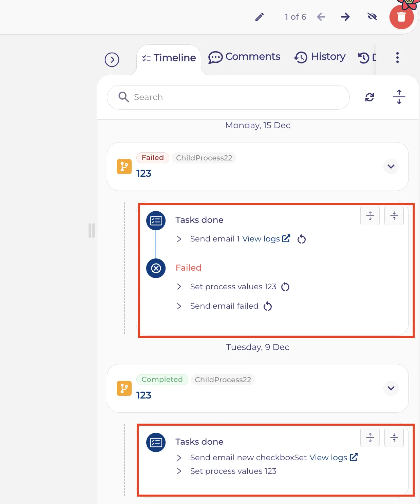The height and width of the screenshot is (504, 420).
Task: Open the 123 link in the Completed card
Action: 144,395
